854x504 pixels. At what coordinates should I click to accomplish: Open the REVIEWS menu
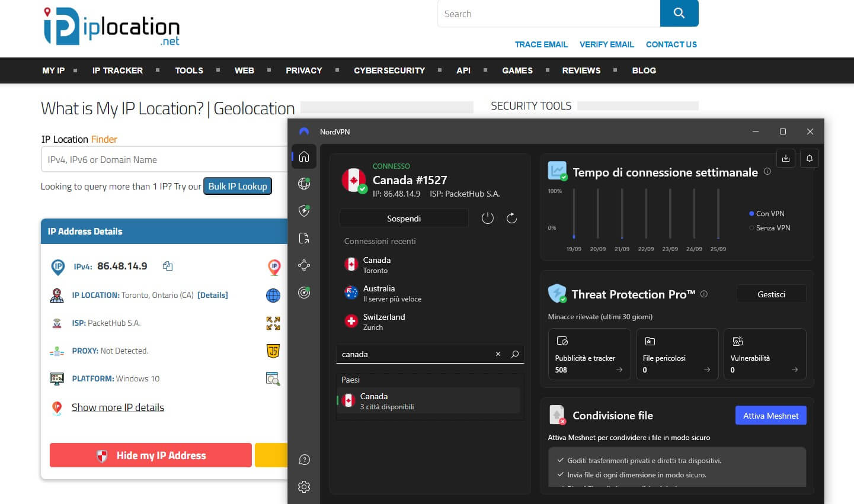[x=581, y=70]
